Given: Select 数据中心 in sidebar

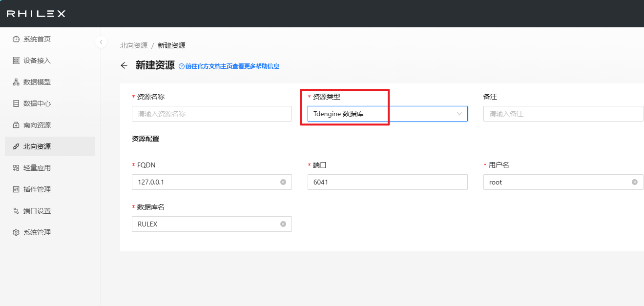Looking at the screenshot, I should click(50, 103).
